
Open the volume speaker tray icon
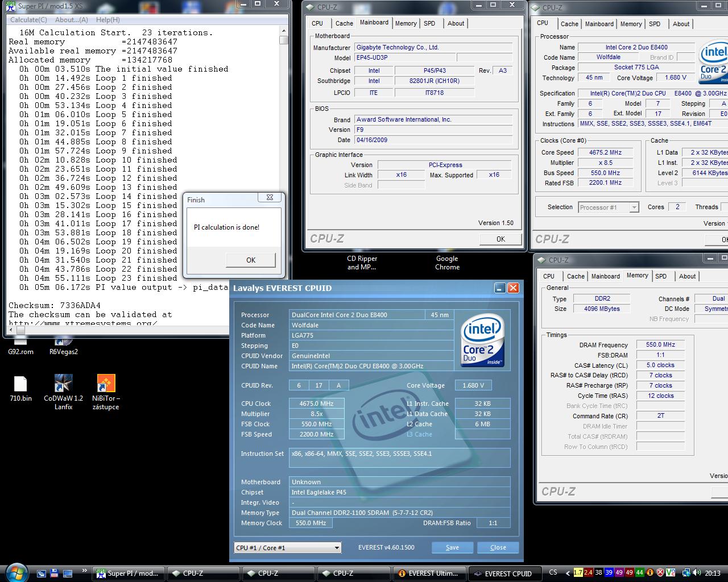click(x=697, y=573)
